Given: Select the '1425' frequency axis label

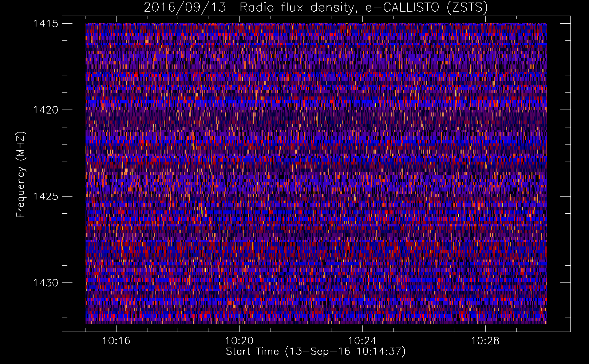Looking at the screenshot, I should click(46, 197).
